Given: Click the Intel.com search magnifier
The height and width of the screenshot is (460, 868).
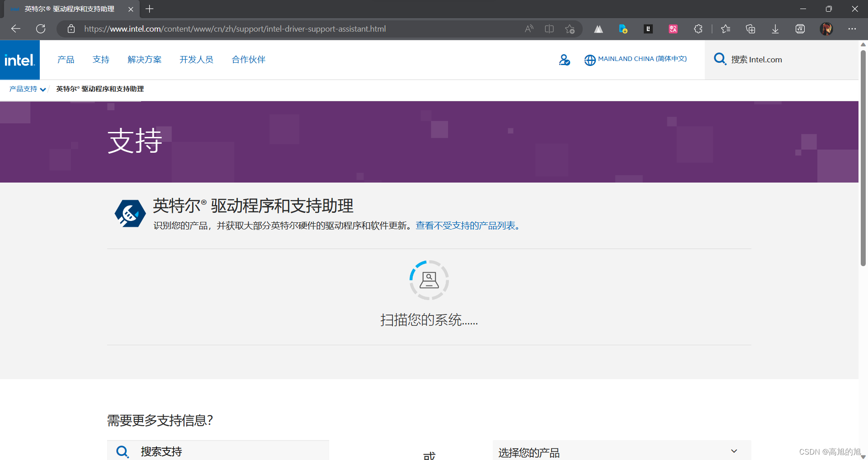Looking at the screenshot, I should (720, 59).
